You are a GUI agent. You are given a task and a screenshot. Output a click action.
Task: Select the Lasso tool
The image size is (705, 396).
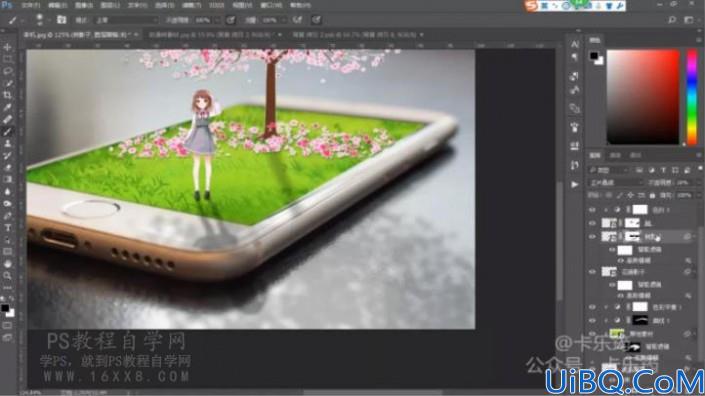pos(8,71)
